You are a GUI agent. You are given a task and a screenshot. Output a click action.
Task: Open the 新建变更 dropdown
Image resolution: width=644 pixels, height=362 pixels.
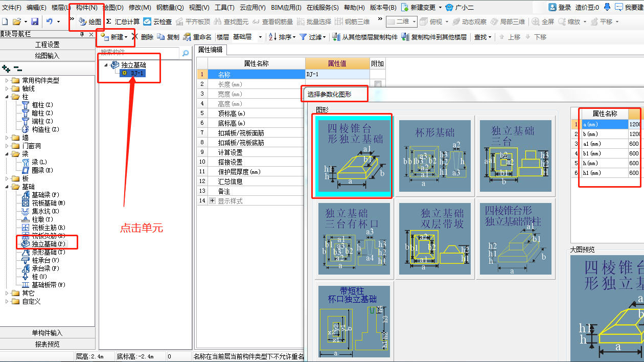(423, 8)
